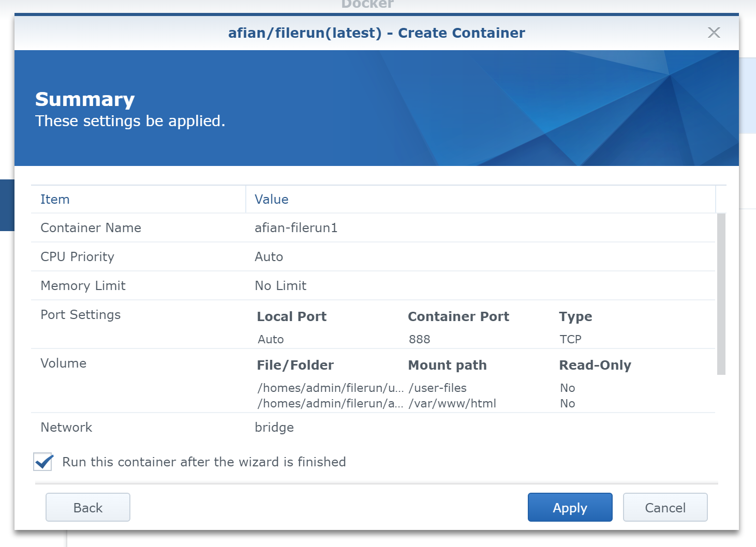
Task: Click the Volume row label
Action: (64, 363)
